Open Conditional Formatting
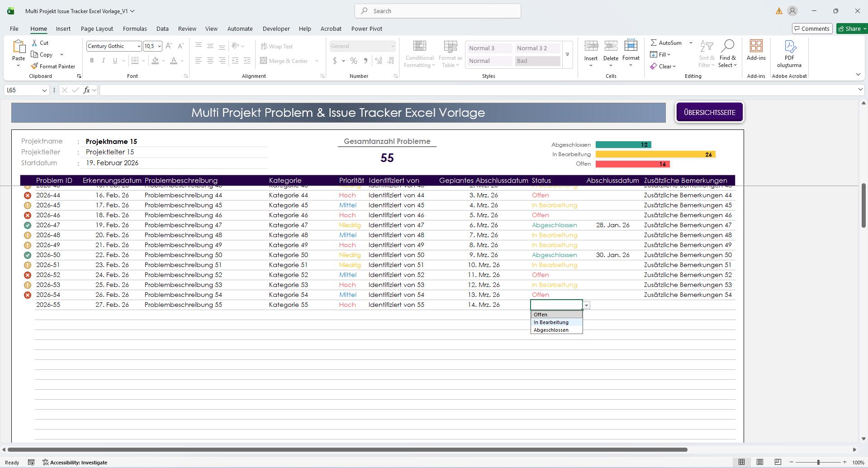Image resolution: width=868 pixels, height=468 pixels. click(419, 54)
